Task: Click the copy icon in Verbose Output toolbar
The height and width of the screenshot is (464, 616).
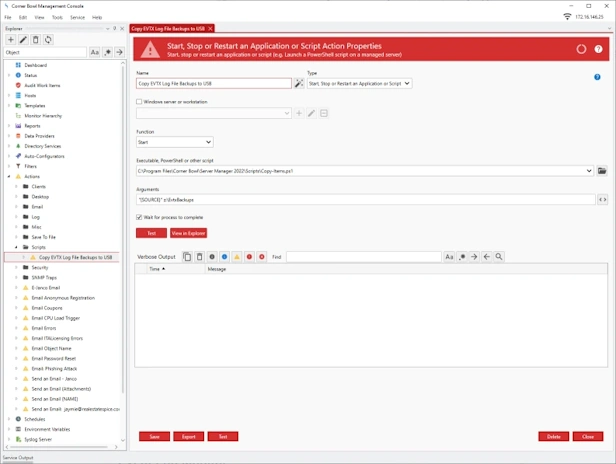Action: pos(187,257)
